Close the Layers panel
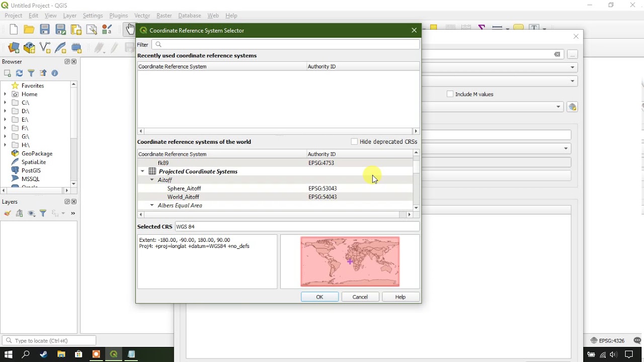644x362 pixels. 74,202
